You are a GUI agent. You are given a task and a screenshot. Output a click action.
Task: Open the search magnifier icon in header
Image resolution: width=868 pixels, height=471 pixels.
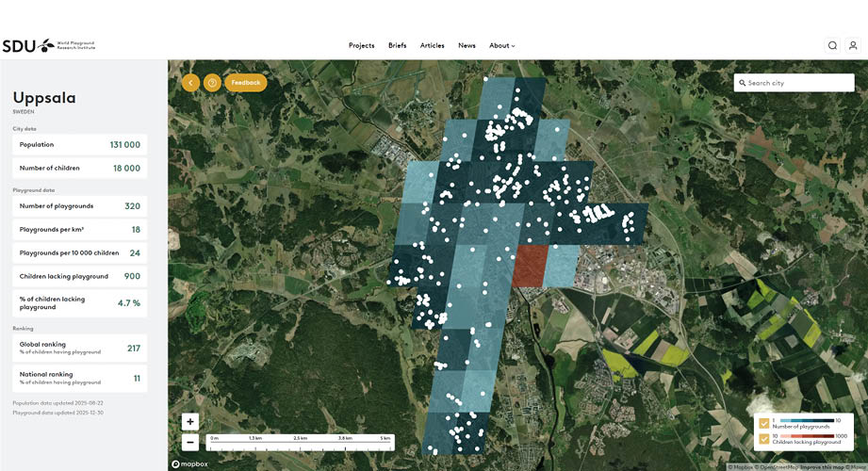point(832,45)
